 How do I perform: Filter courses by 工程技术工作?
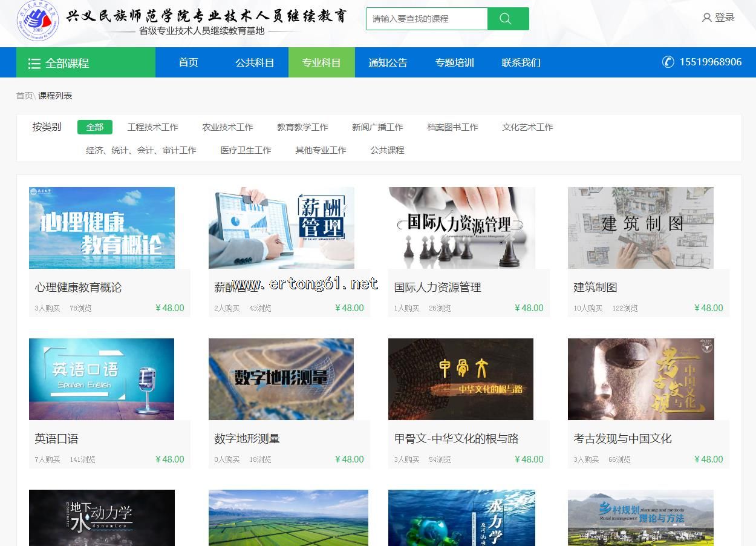click(x=152, y=127)
